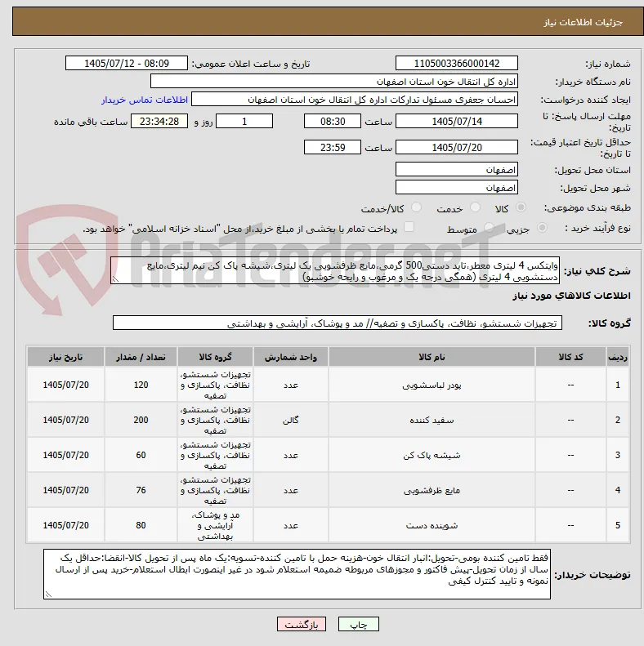Click the شیشه پاک کن item name
This screenshot has width=644, height=646.
click(x=432, y=455)
